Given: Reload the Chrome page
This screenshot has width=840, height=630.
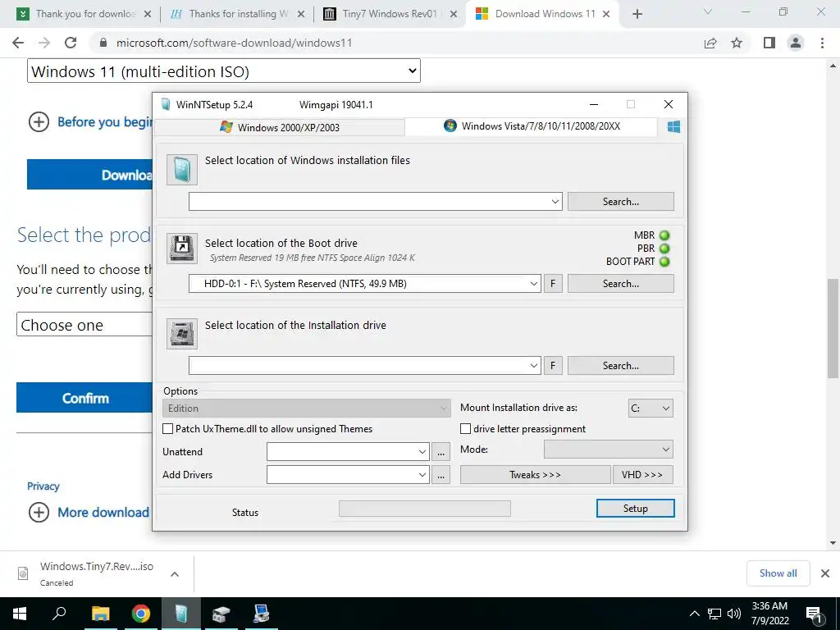Looking at the screenshot, I should tap(71, 43).
